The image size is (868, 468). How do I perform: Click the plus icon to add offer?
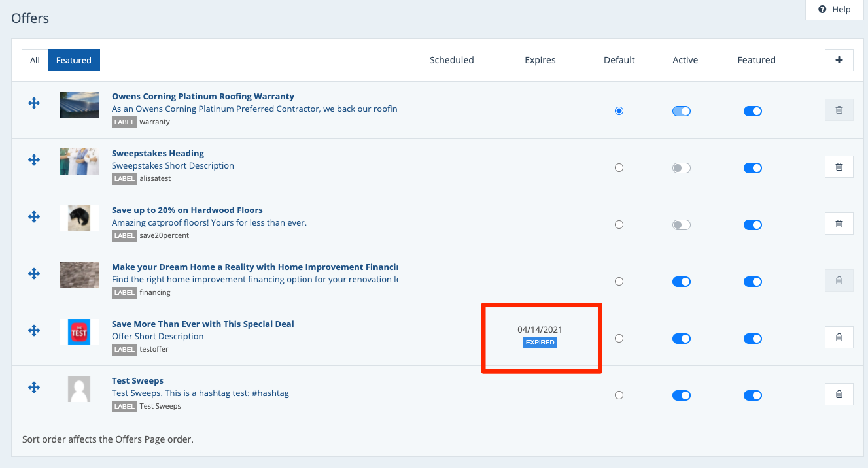[x=839, y=60]
